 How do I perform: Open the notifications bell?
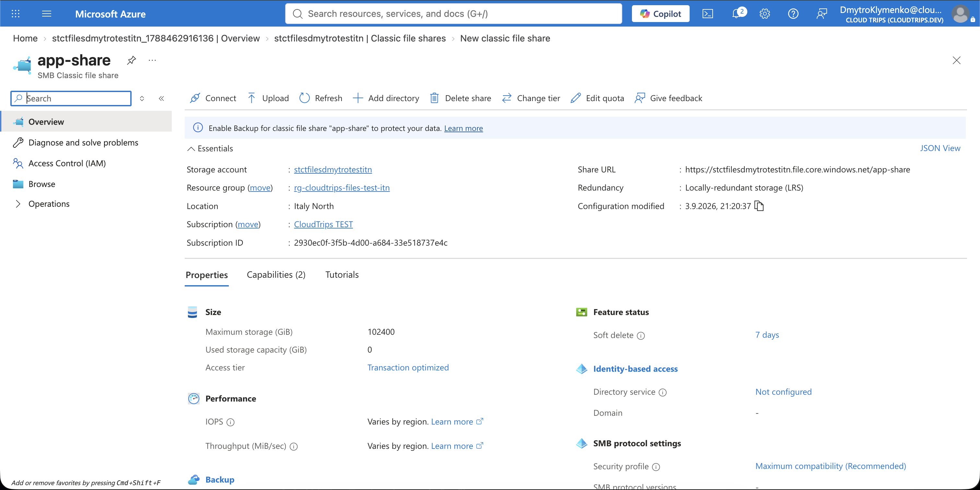pyautogui.click(x=737, y=14)
